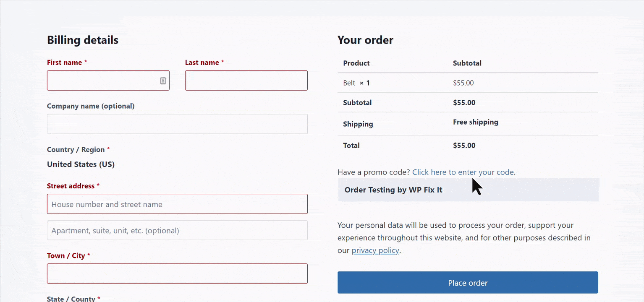Click the Company name optional field
Image resolution: width=644 pixels, height=302 pixels.
pyautogui.click(x=177, y=124)
